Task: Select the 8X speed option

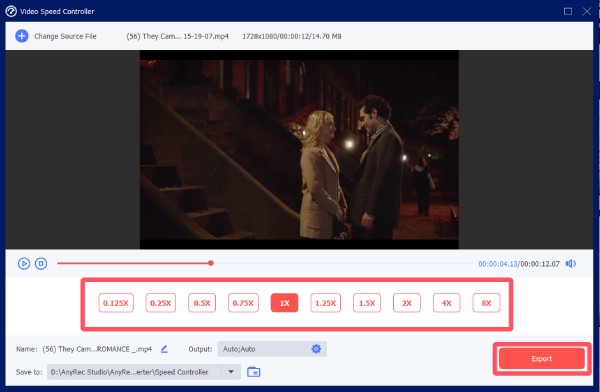Action: tap(486, 303)
